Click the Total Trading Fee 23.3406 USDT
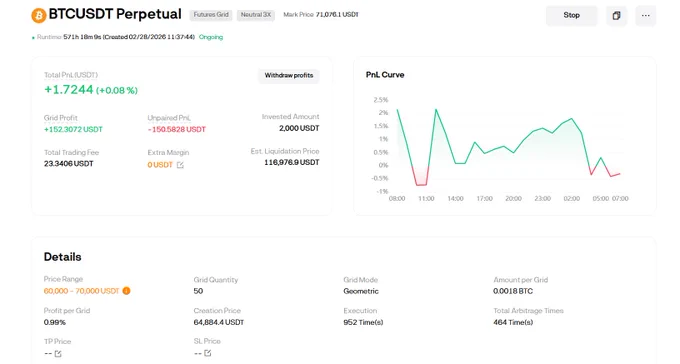The width and height of the screenshot is (680, 364). (x=69, y=164)
